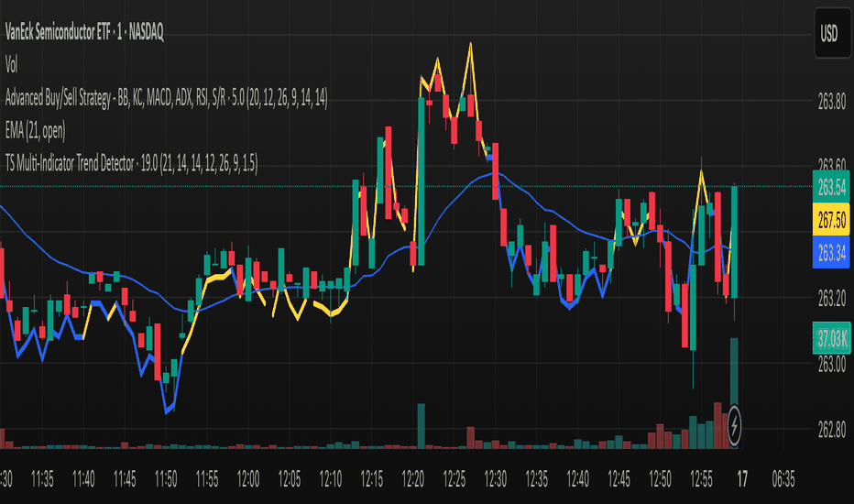The width and height of the screenshot is (854, 504).
Task: Click the 12:45 time axis label
Action: tap(619, 479)
